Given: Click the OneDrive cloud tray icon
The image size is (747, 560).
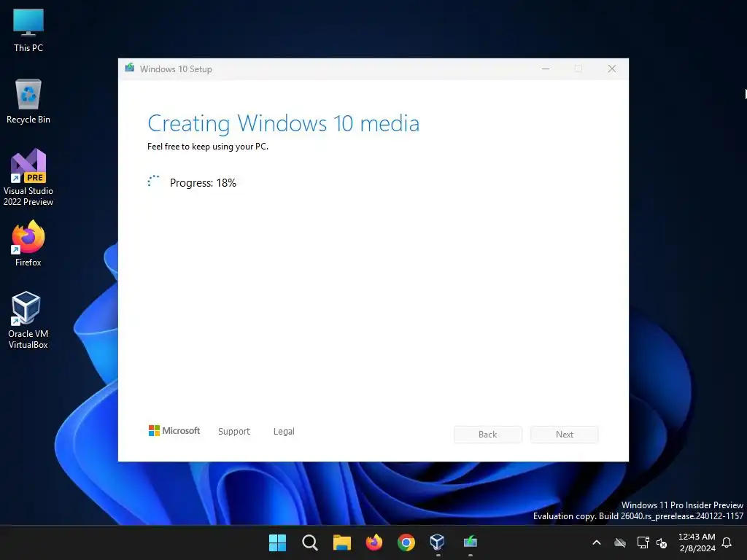Looking at the screenshot, I should (x=620, y=542).
